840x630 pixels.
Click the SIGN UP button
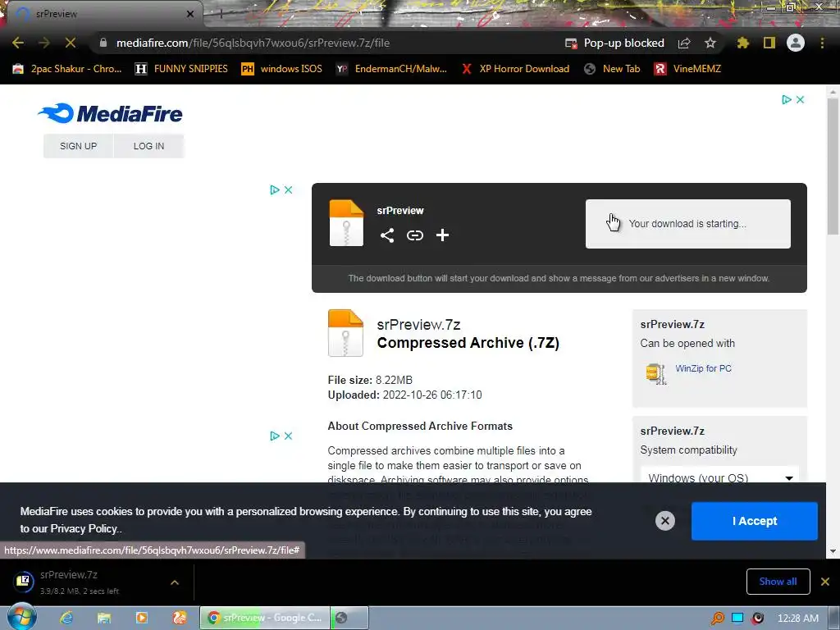click(x=78, y=146)
